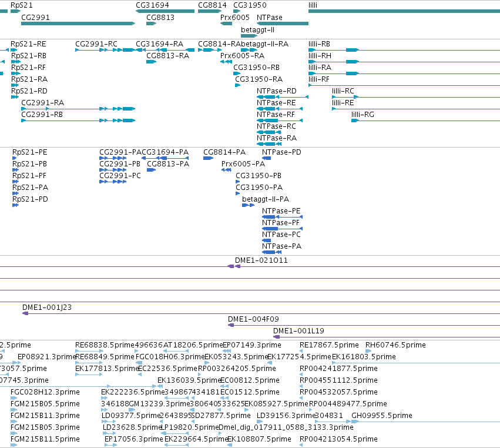Screen dimensions: 500x448
Task: Click protein "RpS21-PD"
Action: [x=31, y=199]
